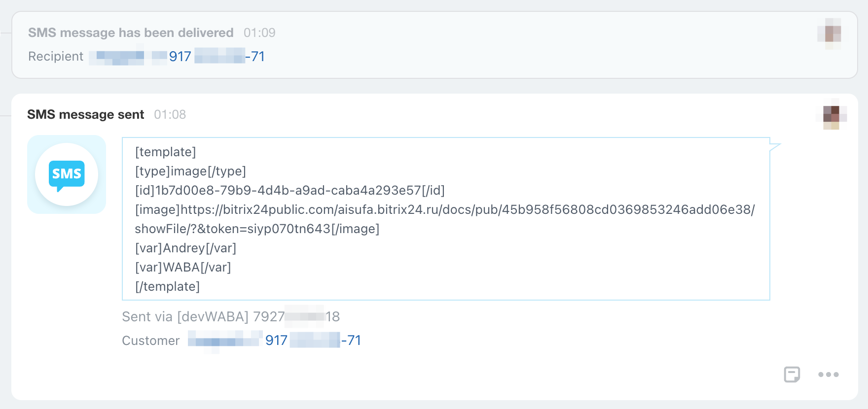Image resolution: width=868 pixels, height=409 pixels.
Task: Open the three-dot more options menu
Action: (829, 375)
